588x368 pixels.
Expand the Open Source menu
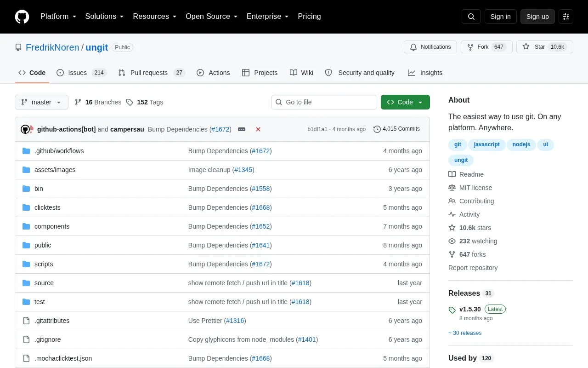(212, 17)
